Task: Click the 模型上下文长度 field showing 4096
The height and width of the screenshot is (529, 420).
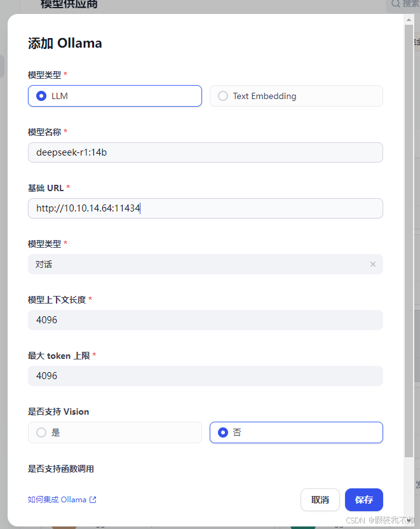Action: tap(205, 319)
